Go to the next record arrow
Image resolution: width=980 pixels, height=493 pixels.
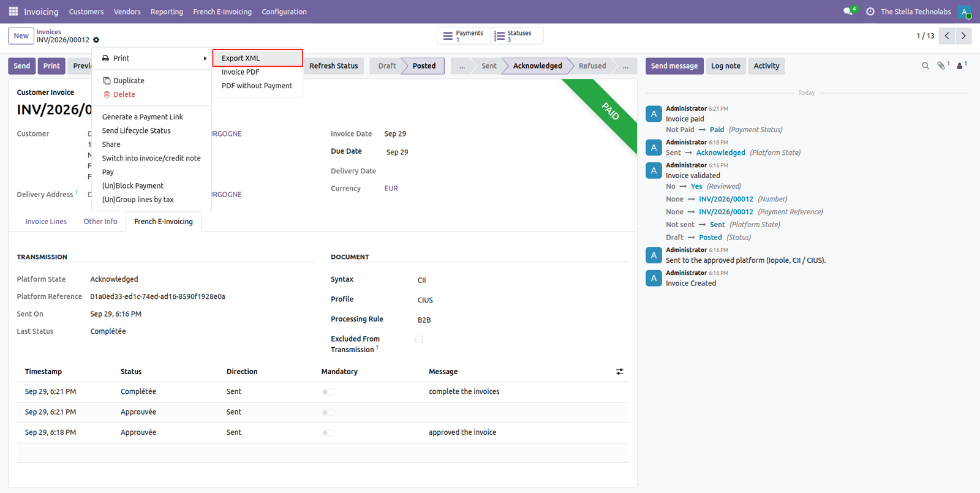click(963, 36)
